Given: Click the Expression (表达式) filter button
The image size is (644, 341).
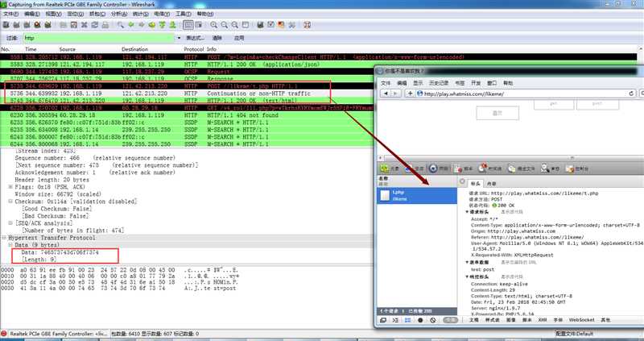Looking at the screenshot, I should click(x=195, y=38).
